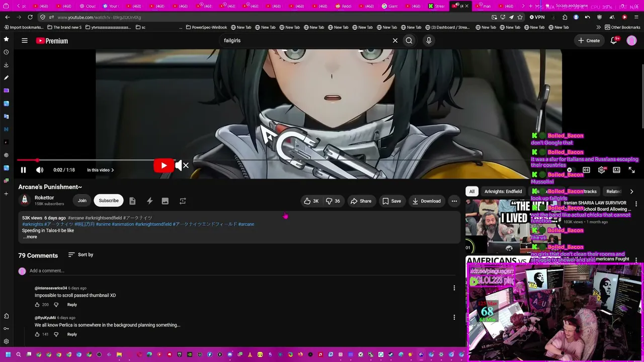
Task: Open the Rokettor channel name link
Action: [44, 198]
